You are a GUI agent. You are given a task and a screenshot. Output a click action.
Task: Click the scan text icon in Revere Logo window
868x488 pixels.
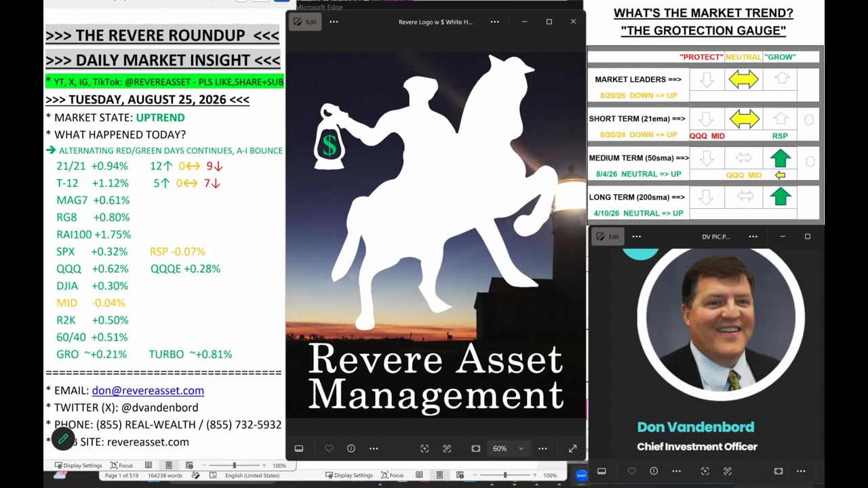click(x=447, y=449)
